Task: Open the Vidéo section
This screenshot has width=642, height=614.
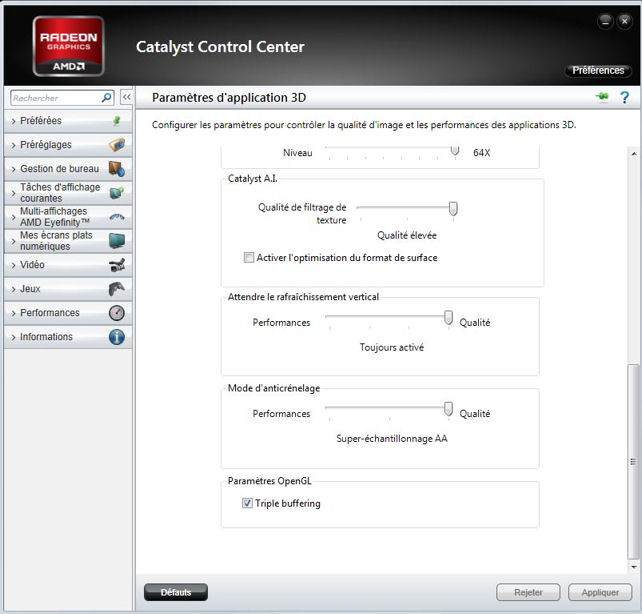Action: point(68,265)
